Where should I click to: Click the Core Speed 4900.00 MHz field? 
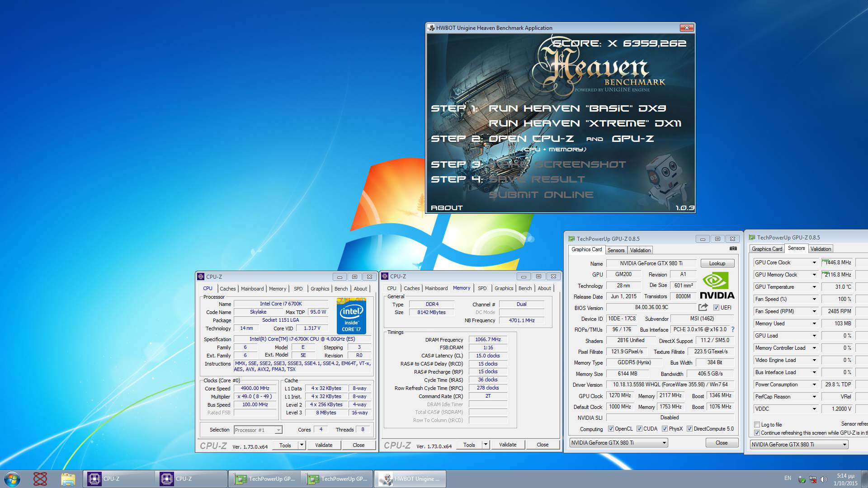tap(255, 389)
